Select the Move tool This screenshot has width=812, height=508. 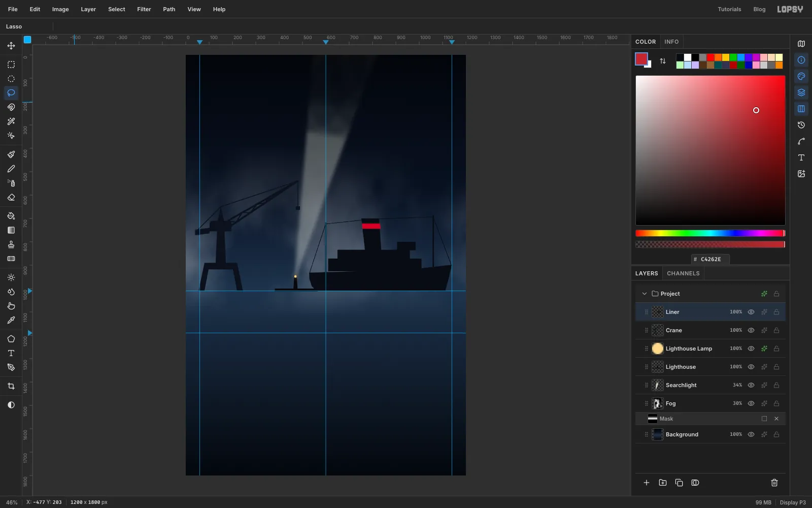[11, 46]
